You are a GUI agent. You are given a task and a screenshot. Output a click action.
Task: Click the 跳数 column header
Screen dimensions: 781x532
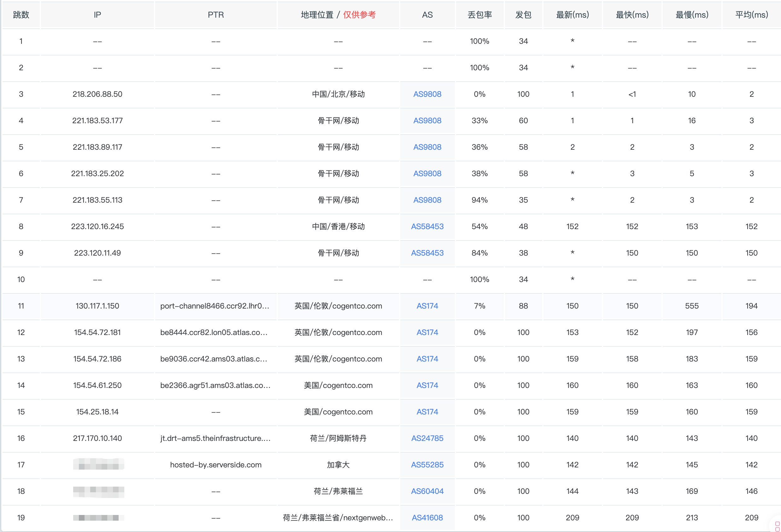click(21, 15)
